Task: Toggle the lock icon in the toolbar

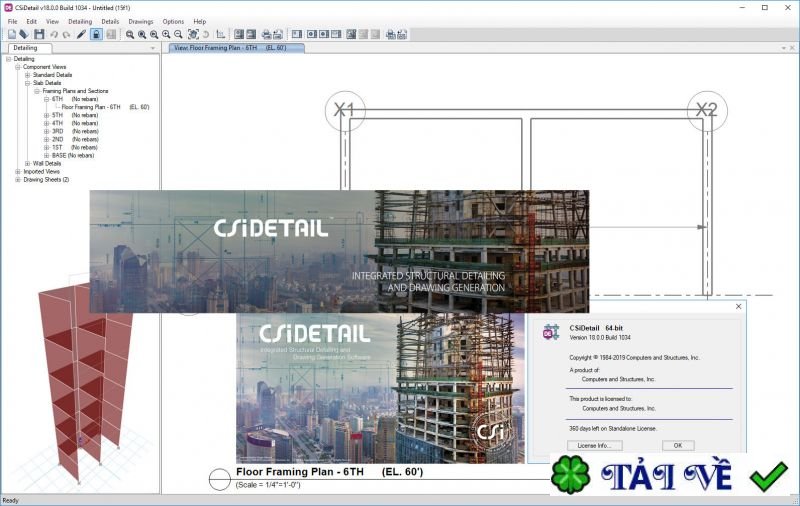Action: click(96, 34)
